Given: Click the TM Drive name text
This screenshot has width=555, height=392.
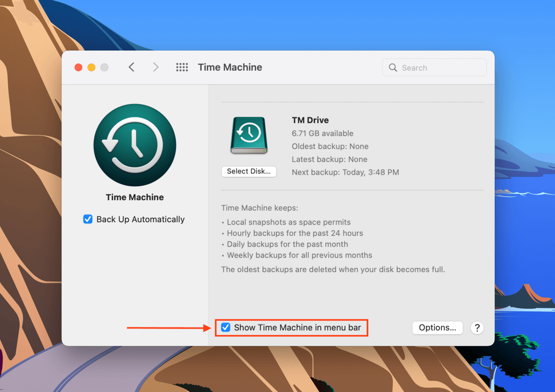Looking at the screenshot, I should click(x=310, y=120).
